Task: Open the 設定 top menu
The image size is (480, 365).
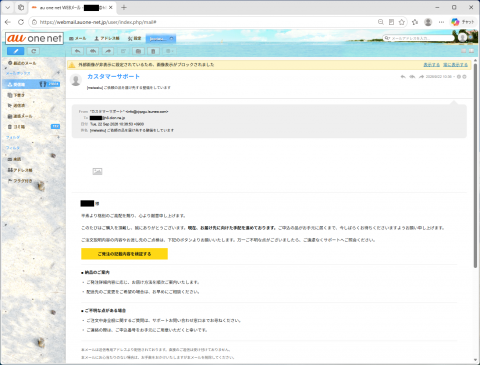Action: [135, 38]
